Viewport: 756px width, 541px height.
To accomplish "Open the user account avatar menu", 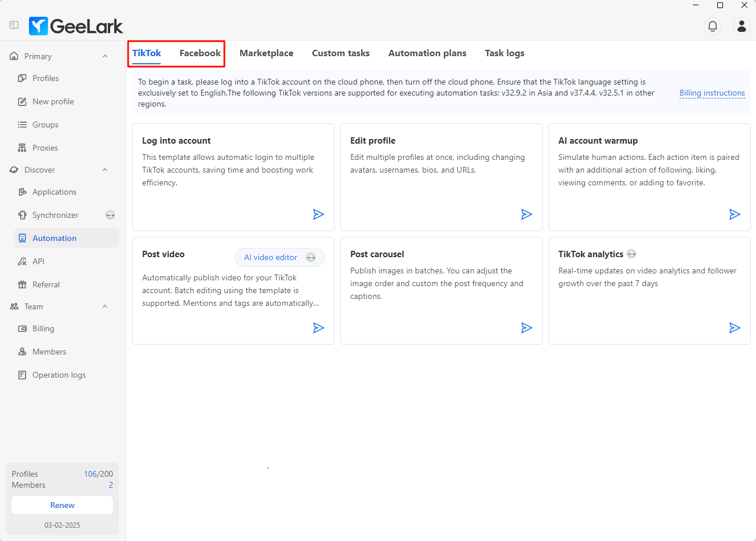I will [742, 26].
